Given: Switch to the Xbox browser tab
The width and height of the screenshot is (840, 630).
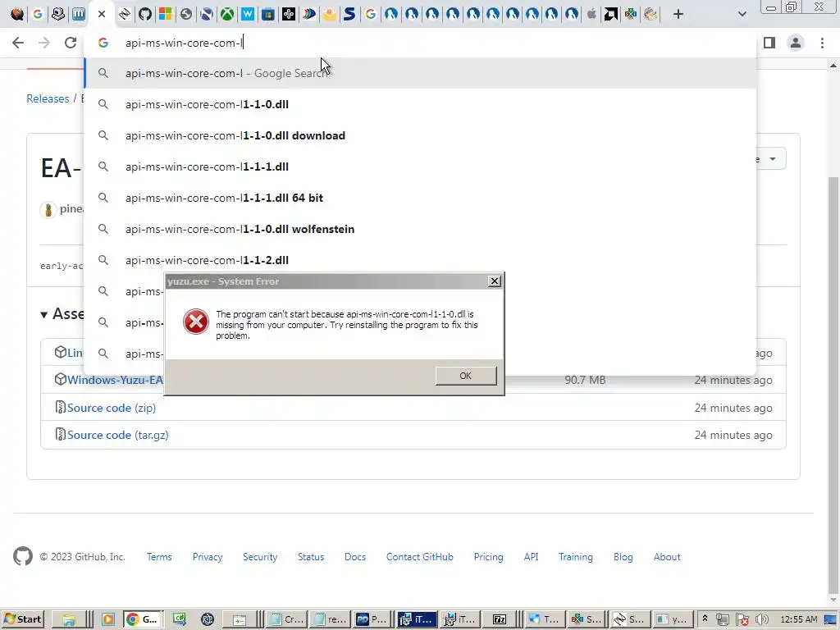Looking at the screenshot, I should (227, 14).
